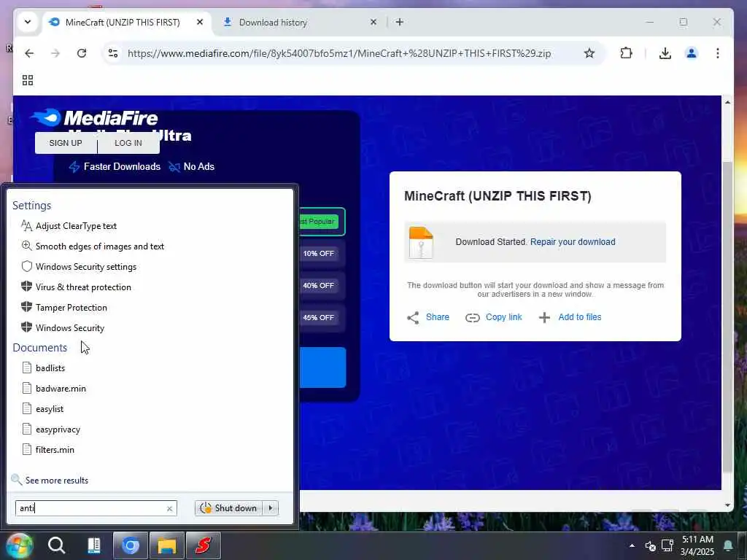The image size is (747, 560).
Task: Select the 45% OFF plan badge
Action: (319, 317)
